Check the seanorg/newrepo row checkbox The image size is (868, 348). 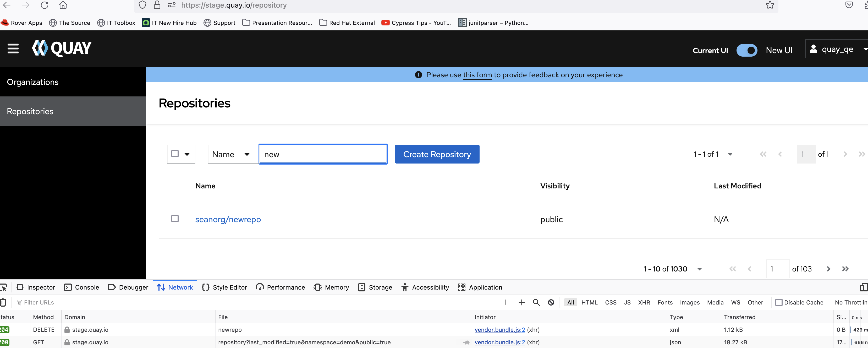click(x=175, y=219)
